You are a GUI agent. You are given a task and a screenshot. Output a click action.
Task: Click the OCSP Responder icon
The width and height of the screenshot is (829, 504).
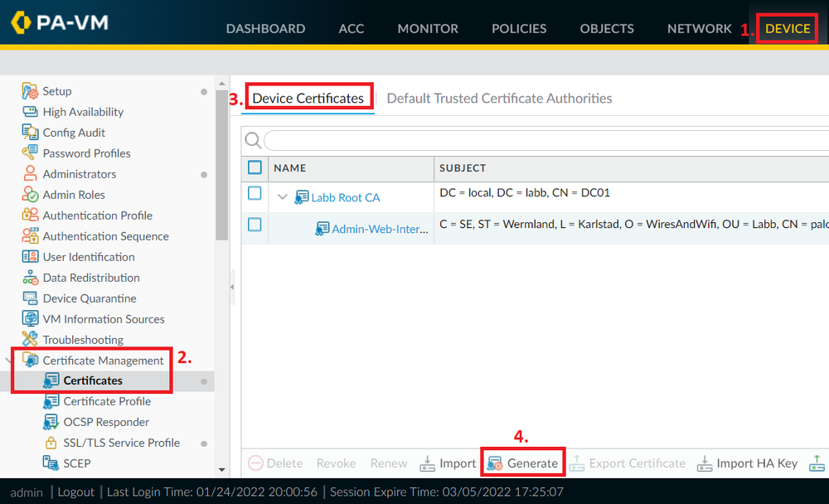tap(49, 422)
